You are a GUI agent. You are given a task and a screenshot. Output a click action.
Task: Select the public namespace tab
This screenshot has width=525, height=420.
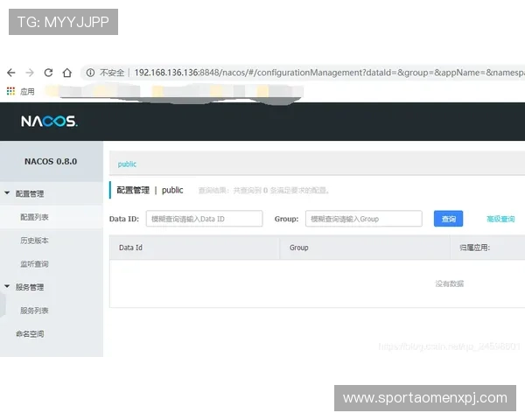tap(127, 164)
